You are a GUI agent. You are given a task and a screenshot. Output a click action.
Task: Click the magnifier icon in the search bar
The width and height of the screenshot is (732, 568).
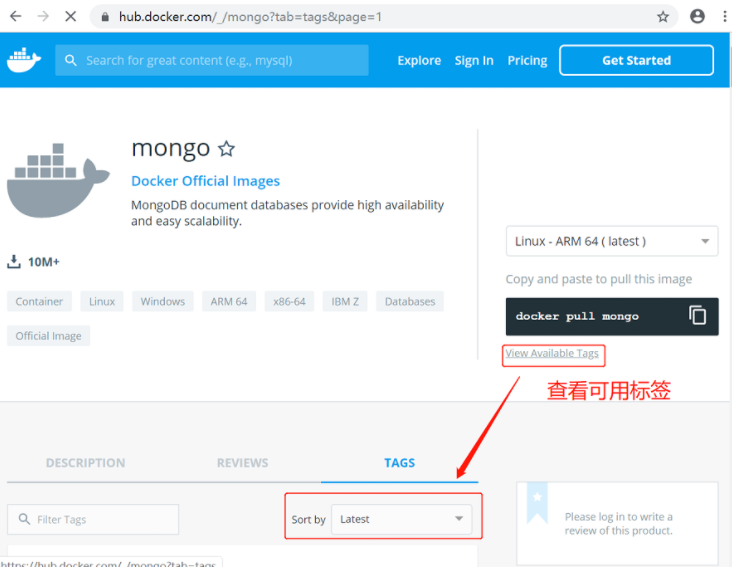[x=70, y=60]
